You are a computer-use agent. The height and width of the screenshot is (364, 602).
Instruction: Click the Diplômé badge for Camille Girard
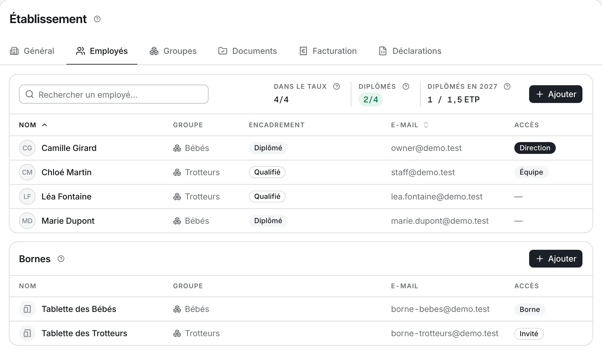tap(268, 148)
